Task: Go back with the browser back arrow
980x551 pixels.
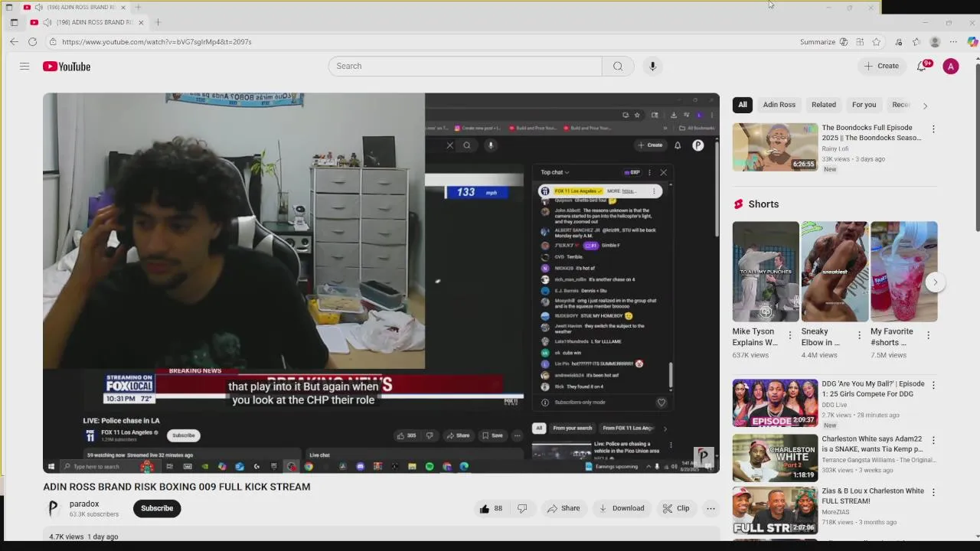Action: click(x=14, y=41)
